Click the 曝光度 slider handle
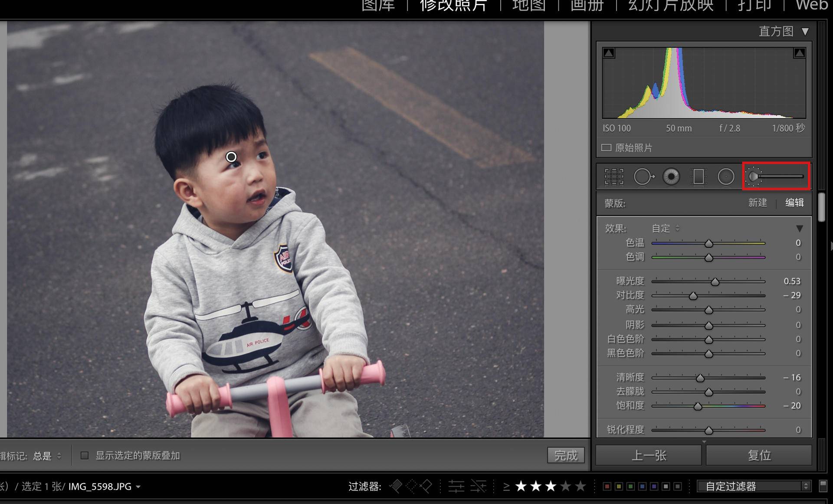The width and height of the screenshot is (833, 504). (715, 282)
